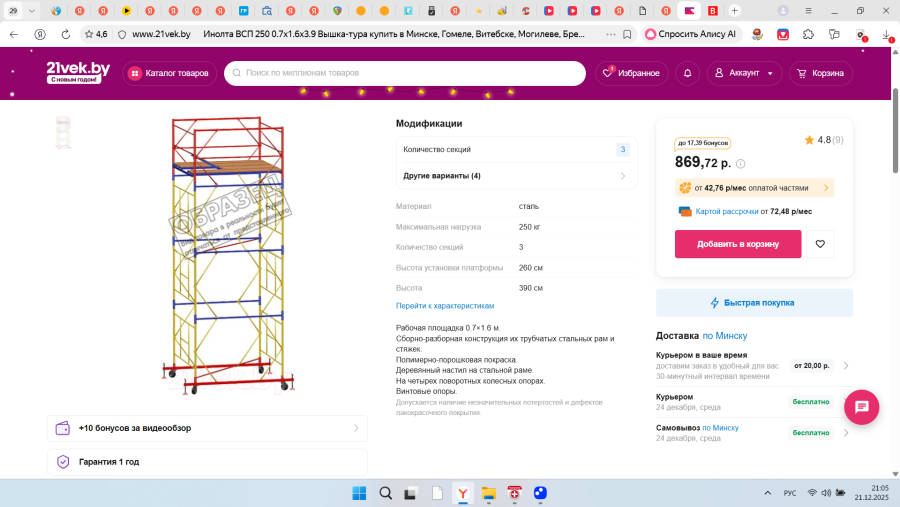Screen dimensions: 900x507
Task: Open the Каталог товаров menu
Action: click(169, 73)
